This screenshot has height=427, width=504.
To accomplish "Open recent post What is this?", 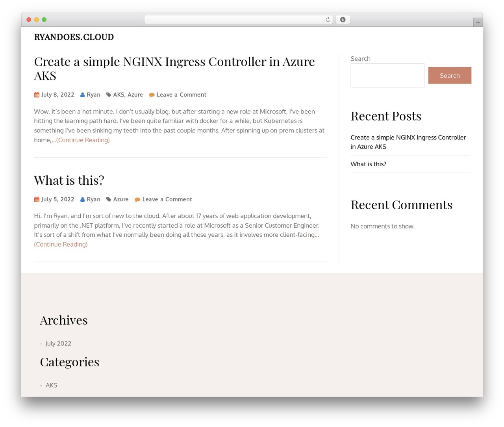I will (x=369, y=164).
